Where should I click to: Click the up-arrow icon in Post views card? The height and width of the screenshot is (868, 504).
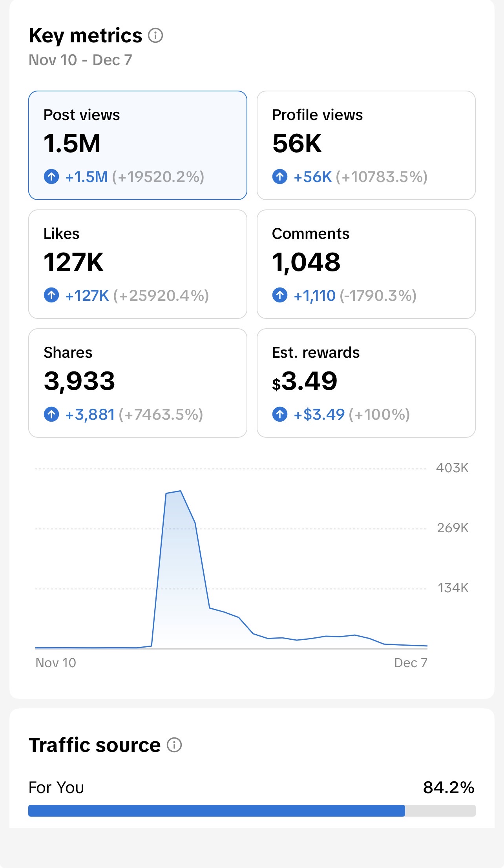coord(51,177)
